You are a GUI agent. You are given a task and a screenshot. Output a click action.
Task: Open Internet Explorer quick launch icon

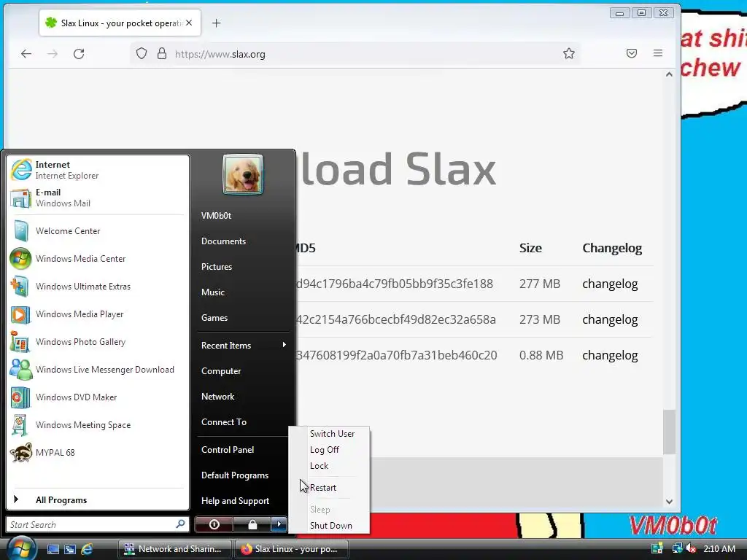[x=87, y=549]
